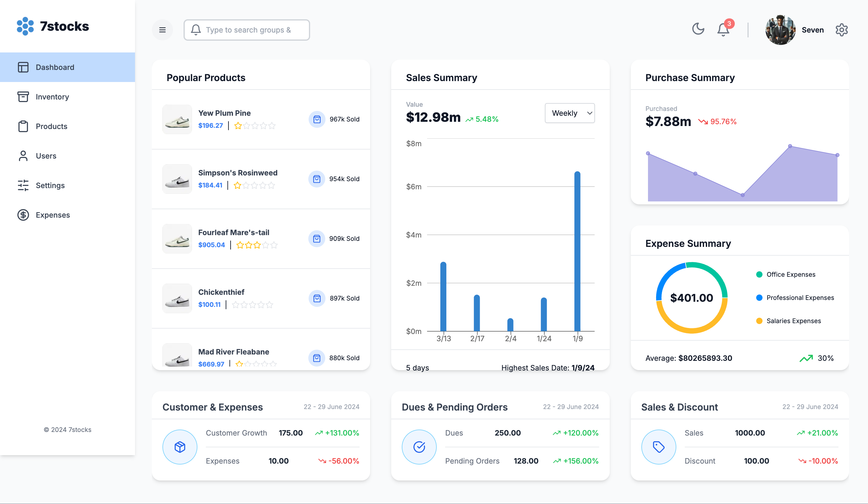Open the Products section
Viewport: 868px width, 504px height.
51,126
